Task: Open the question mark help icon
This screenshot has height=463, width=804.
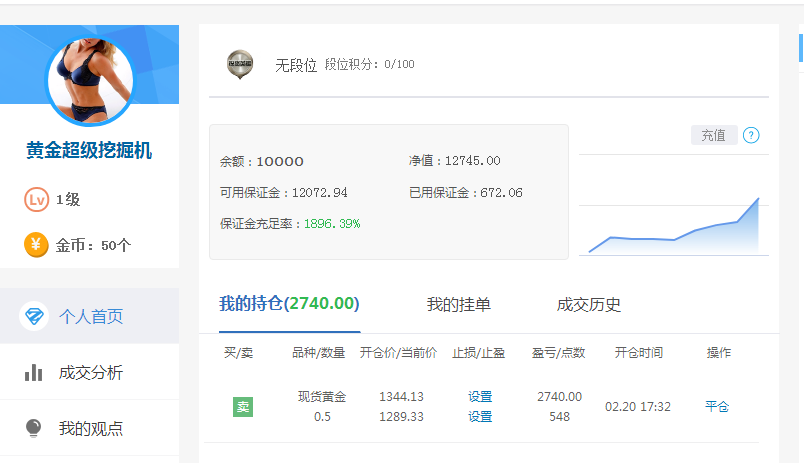Action: tap(751, 135)
